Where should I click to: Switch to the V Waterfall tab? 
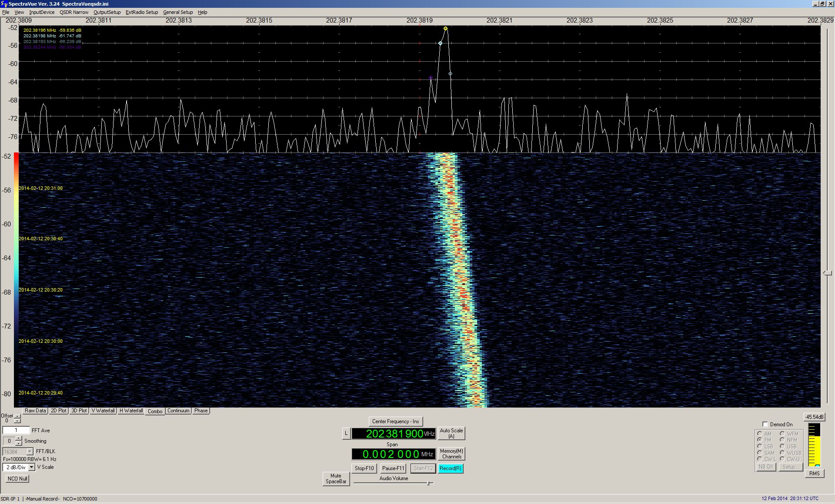(103, 411)
